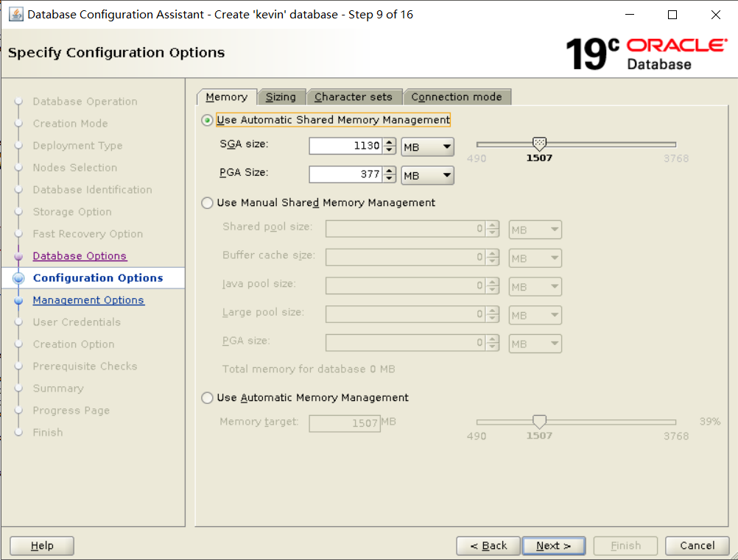Screen dimensions: 738x560
Task: Click User Credentials in steps list
Action: point(77,322)
